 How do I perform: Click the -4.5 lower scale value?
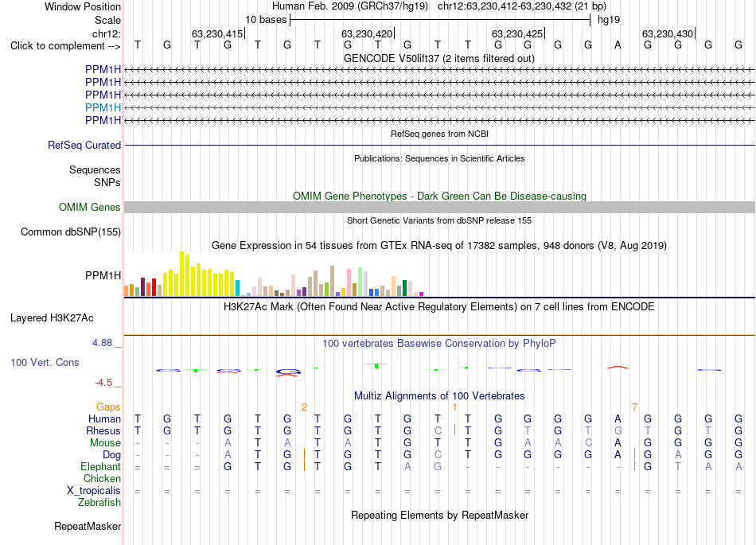[x=103, y=383]
